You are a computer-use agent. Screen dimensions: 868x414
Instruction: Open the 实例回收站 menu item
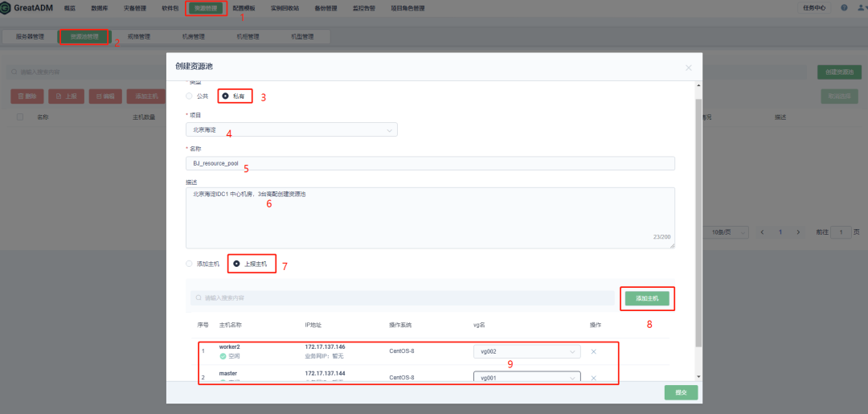pyautogui.click(x=285, y=8)
